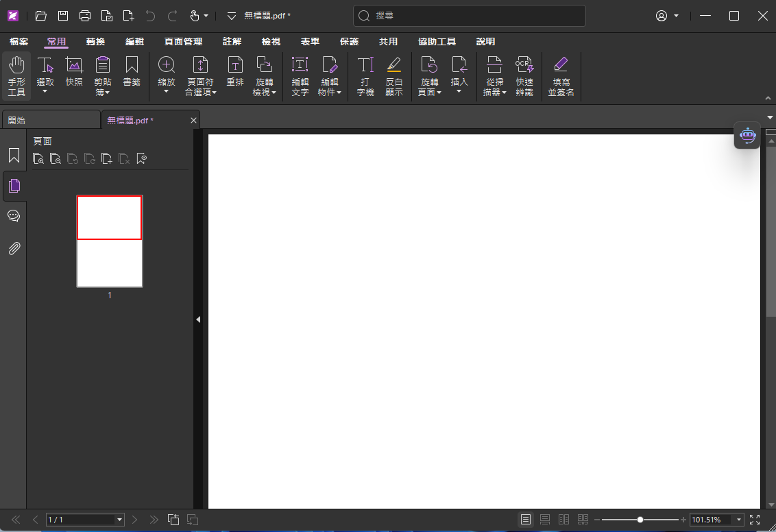Click the 編輯文字 edit text tool
Screen dimensions: 776x532
click(x=300, y=76)
